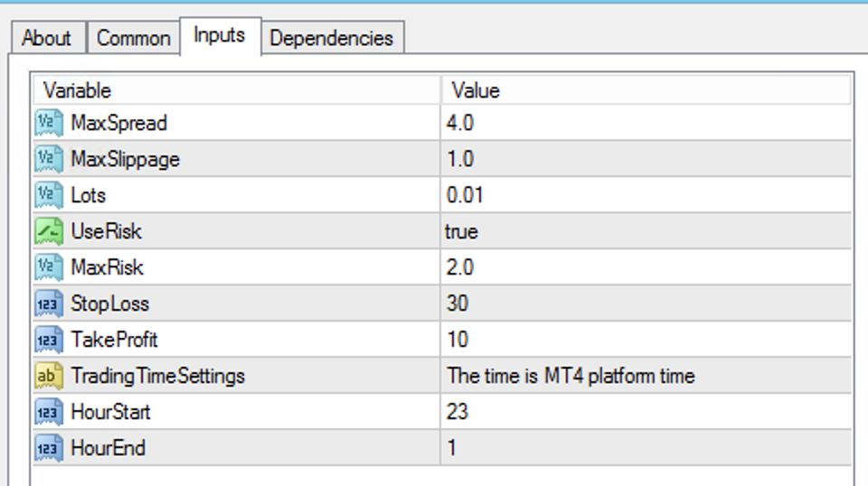Image resolution: width=868 pixels, height=486 pixels.
Task: Click the Lots variable icon
Action: [49, 195]
